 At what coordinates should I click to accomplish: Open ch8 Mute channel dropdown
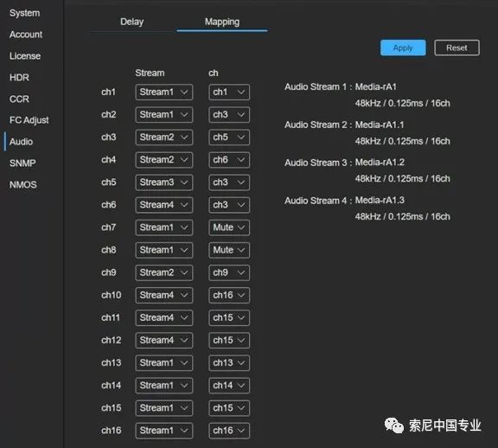229,250
